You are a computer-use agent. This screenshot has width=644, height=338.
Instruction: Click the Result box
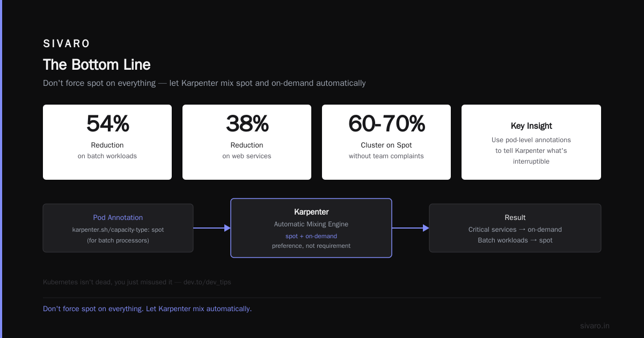(515, 228)
